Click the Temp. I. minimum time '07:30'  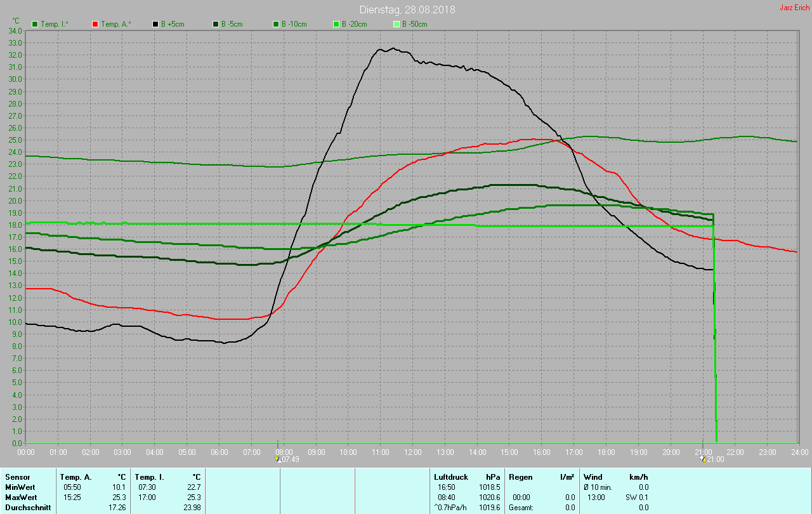click(x=147, y=487)
